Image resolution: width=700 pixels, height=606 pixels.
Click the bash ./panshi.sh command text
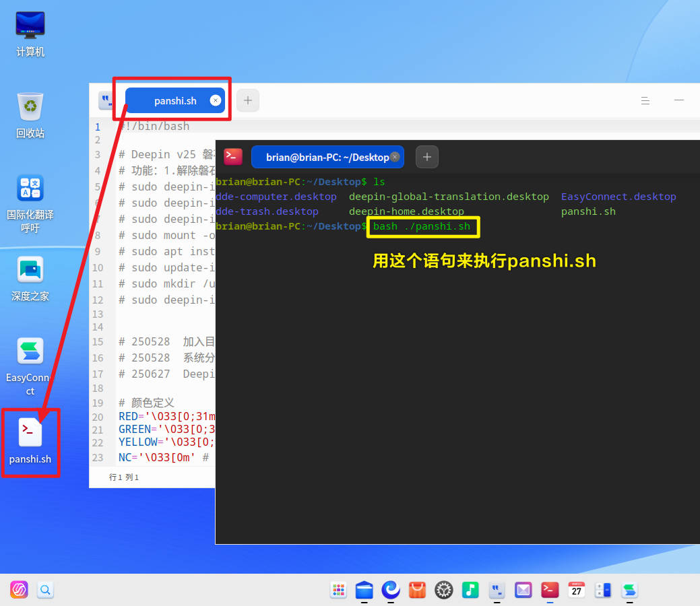point(422,226)
